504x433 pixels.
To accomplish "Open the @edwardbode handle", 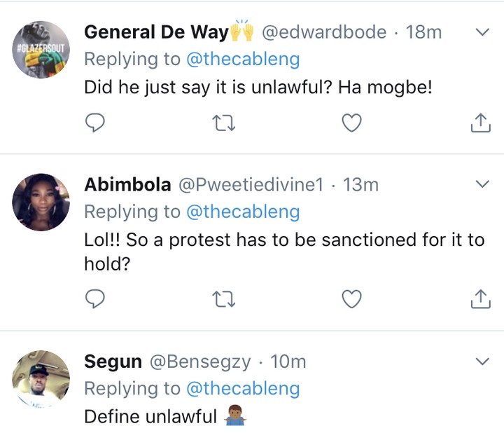I will [323, 32].
